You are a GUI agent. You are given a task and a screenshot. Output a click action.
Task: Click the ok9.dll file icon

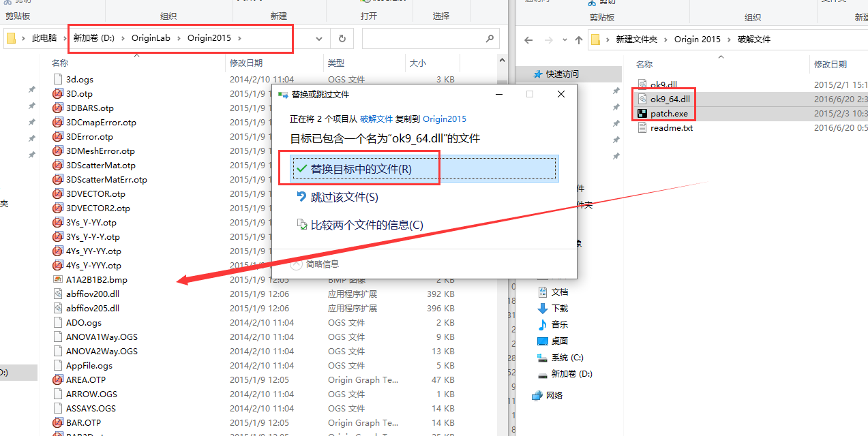click(x=642, y=84)
